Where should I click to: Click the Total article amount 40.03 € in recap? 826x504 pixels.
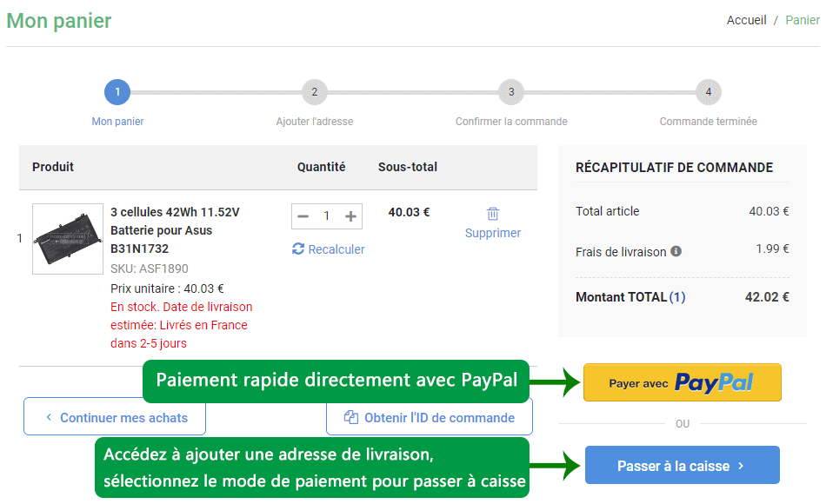coord(769,211)
